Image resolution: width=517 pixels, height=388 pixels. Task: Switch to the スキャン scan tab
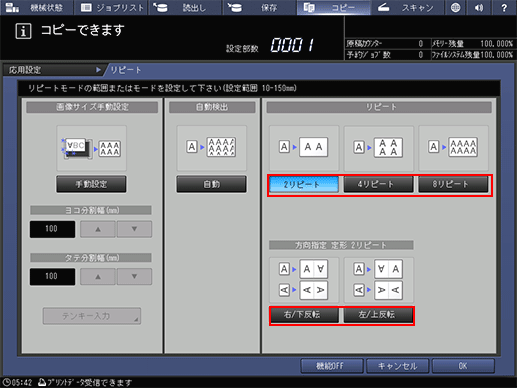pos(407,7)
